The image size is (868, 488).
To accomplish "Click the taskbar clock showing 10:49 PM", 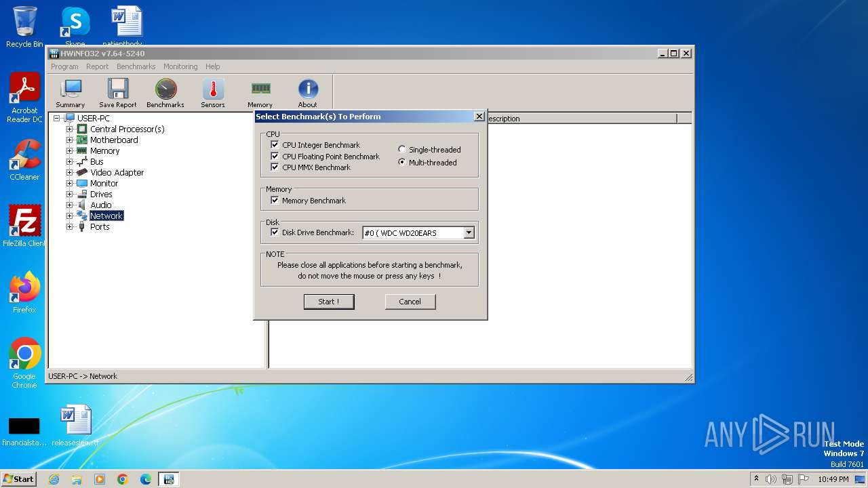I will 833,479.
